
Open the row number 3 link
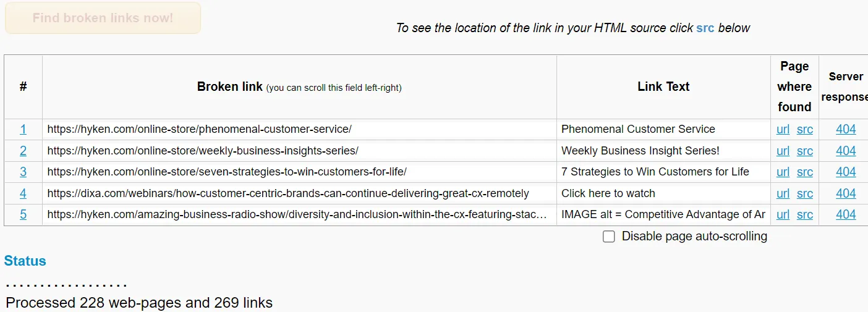(23, 172)
